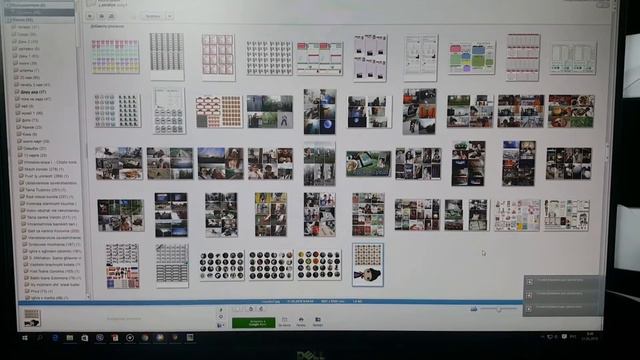Open the Store icon on the taskbar
640x360 pixels.
tap(84, 338)
